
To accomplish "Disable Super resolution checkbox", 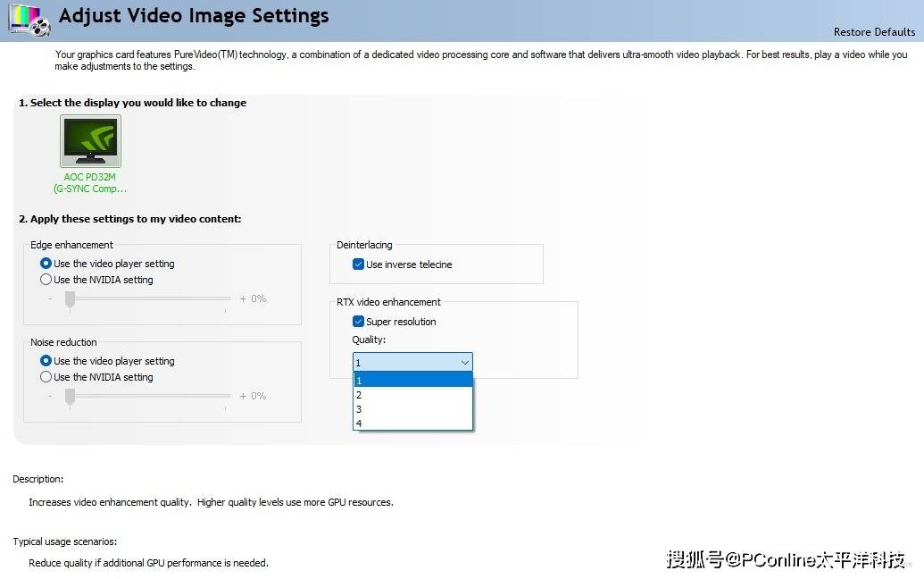I will [x=359, y=322].
